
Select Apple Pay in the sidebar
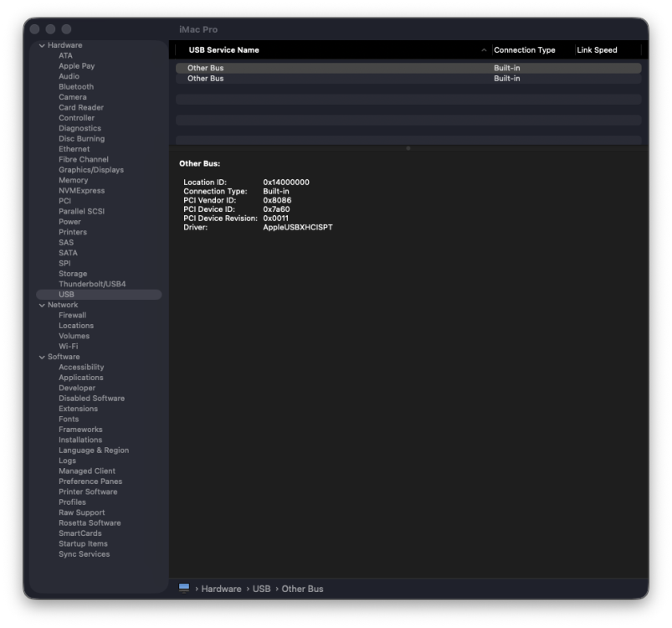pyautogui.click(x=77, y=66)
